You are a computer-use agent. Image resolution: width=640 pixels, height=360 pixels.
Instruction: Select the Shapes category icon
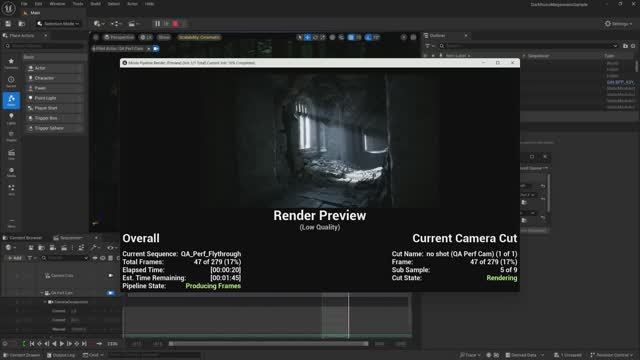tap(11, 136)
